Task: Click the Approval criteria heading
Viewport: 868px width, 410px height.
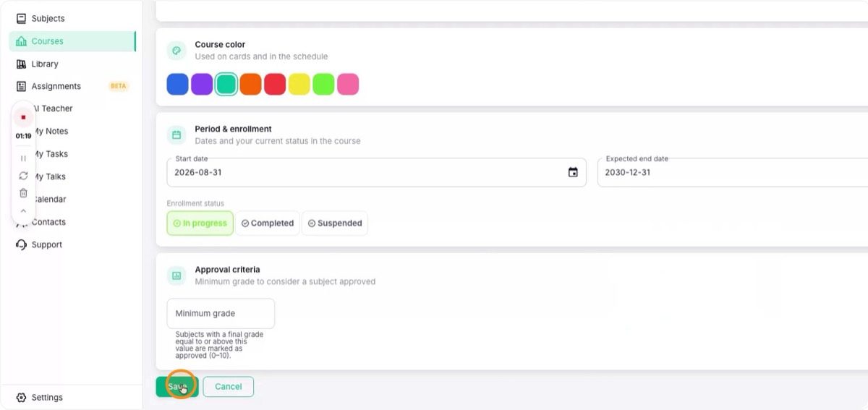Action: point(227,270)
